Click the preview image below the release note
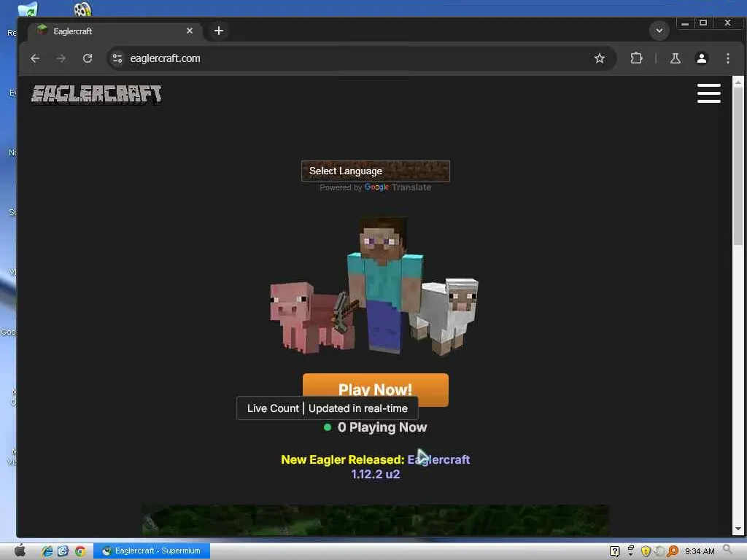 [x=376, y=520]
